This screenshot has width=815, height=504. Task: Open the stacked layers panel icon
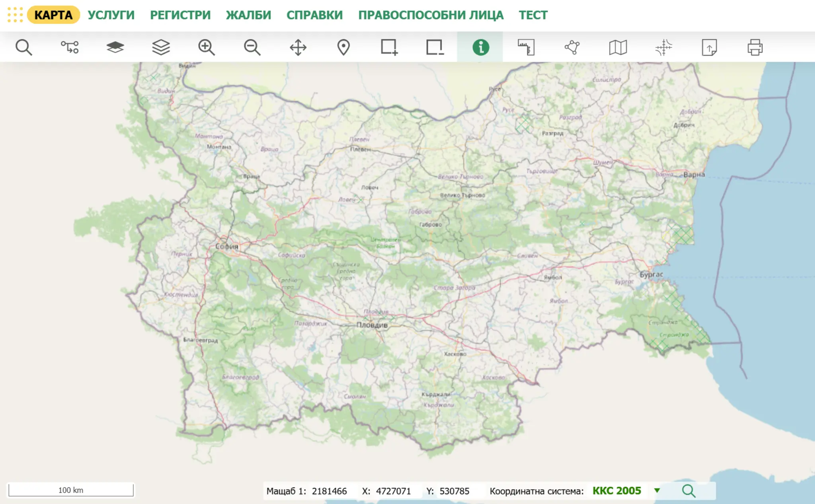161,47
